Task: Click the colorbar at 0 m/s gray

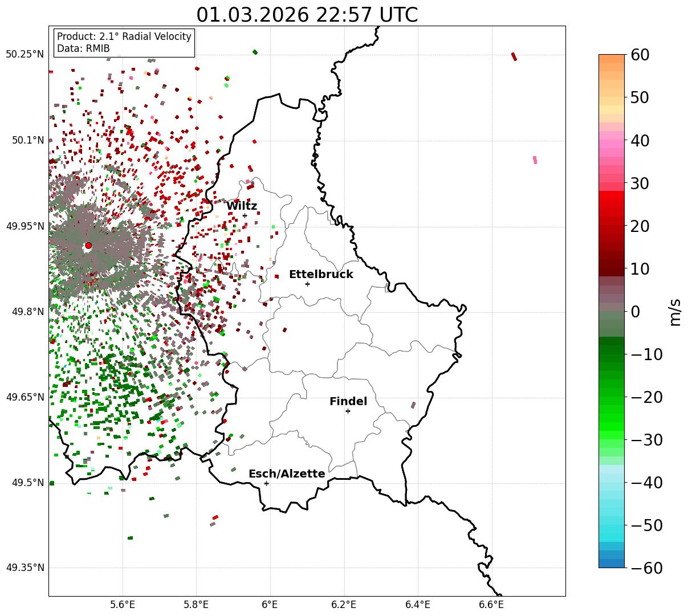Action: point(612,311)
